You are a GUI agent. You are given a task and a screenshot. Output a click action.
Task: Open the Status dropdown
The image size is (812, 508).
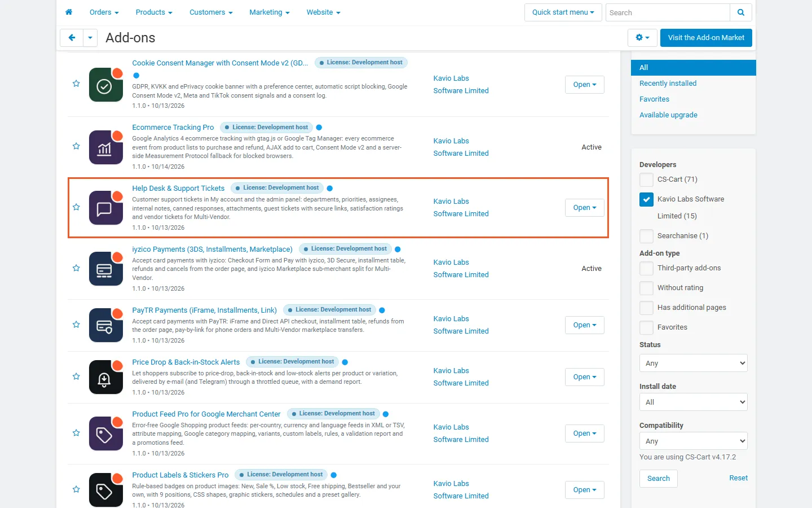pos(693,363)
